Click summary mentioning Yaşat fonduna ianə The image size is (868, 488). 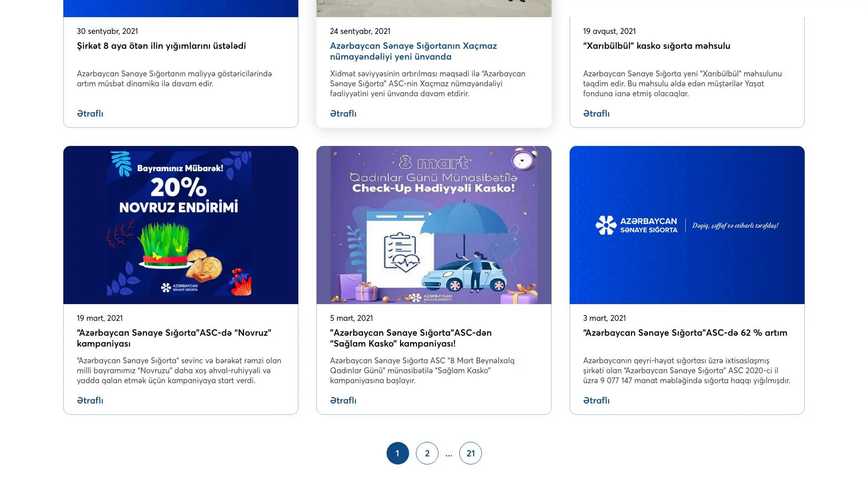coord(683,84)
